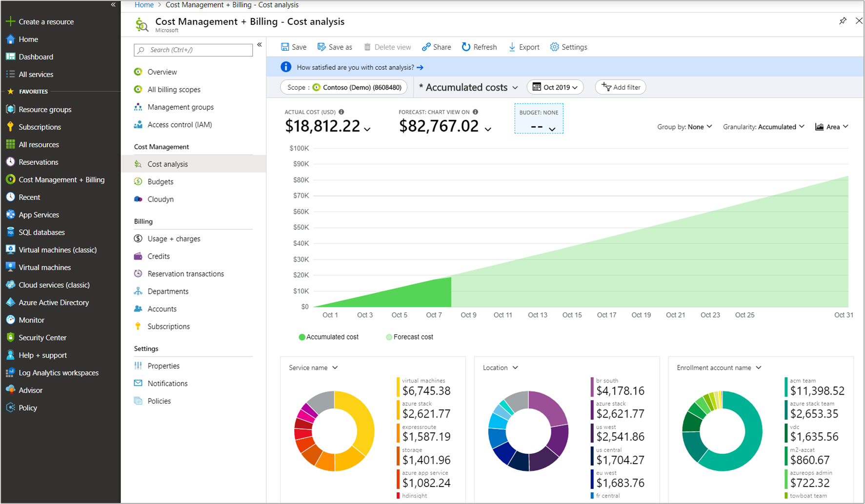Viewport: 865px width, 504px height.
Task: Open the Security Center blade
Action: click(42, 337)
